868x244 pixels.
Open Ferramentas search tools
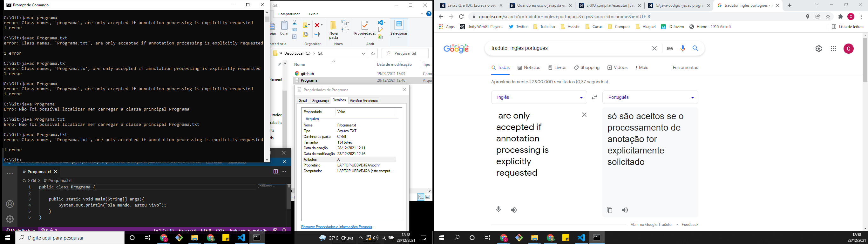click(x=685, y=68)
